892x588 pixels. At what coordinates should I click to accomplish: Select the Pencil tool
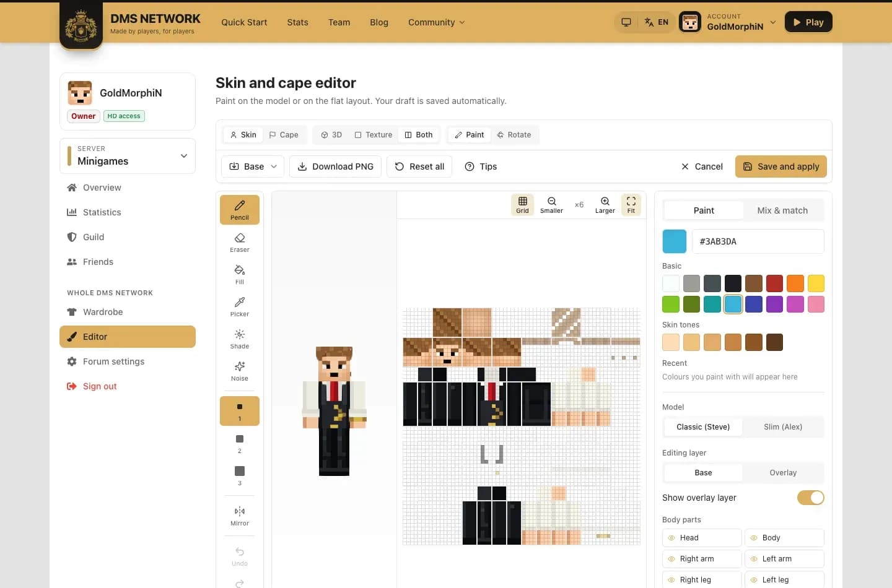(x=240, y=210)
